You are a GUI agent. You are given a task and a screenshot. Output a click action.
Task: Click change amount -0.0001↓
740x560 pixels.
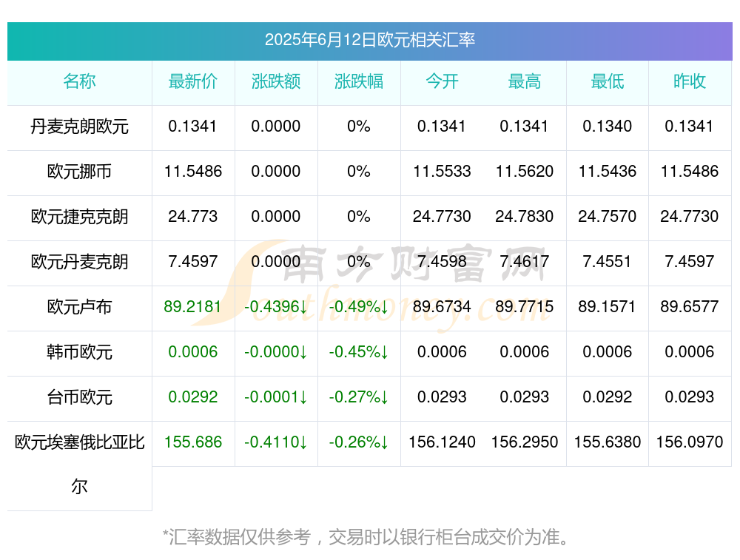(x=276, y=397)
